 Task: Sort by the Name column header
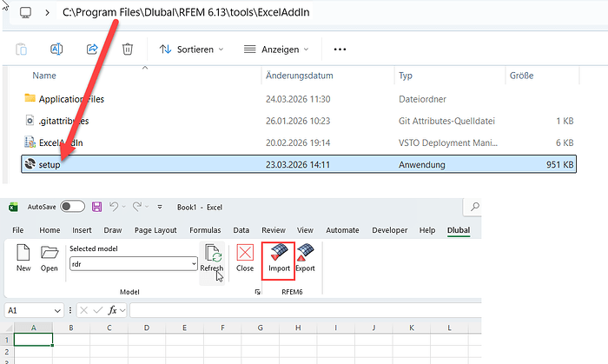coord(44,76)
